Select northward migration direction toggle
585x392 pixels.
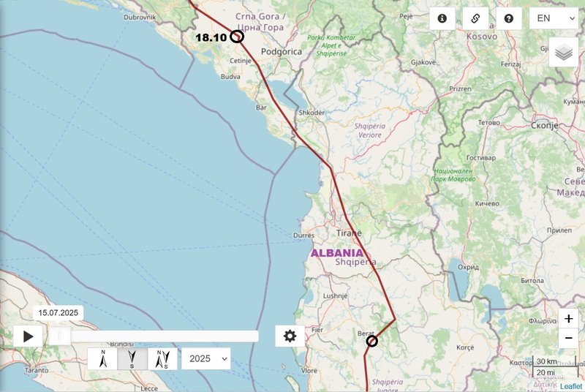pos(102,359)
